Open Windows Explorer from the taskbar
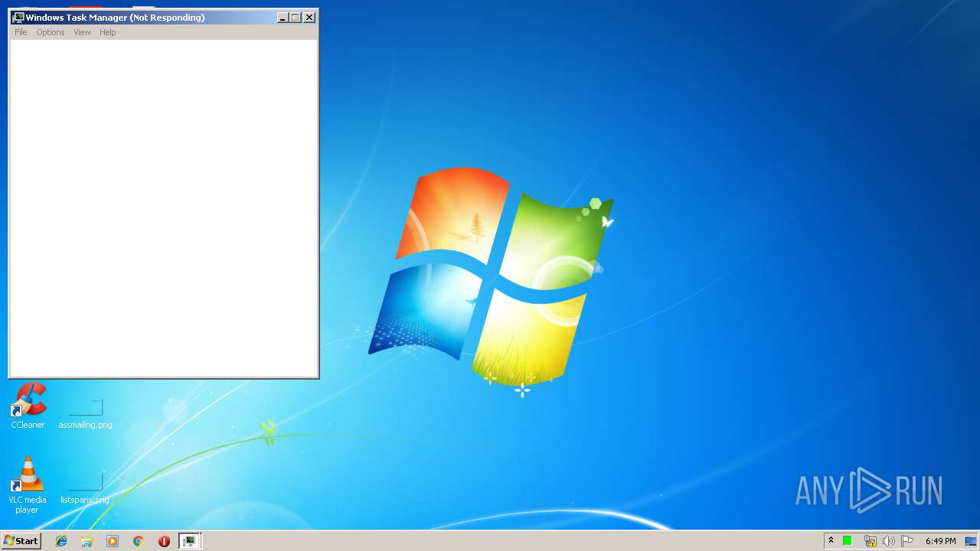Viewport: 980px width, 551px height. tap(87, 541)
